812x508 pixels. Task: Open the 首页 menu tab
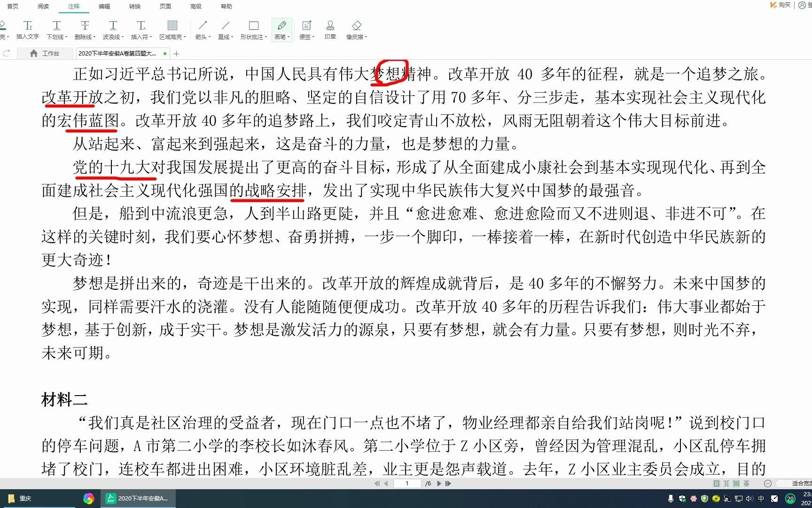pyautogui.click(x=13, y=7)
